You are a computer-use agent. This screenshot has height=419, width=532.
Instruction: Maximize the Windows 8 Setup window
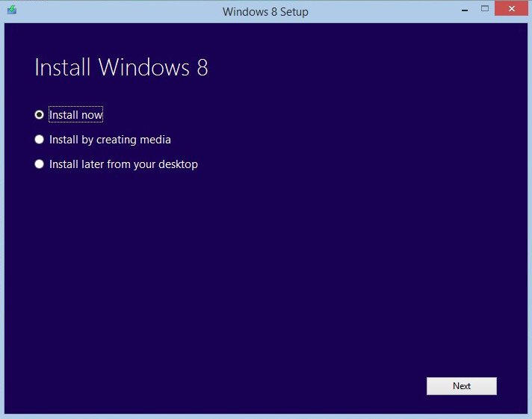[x=485, y=8]
